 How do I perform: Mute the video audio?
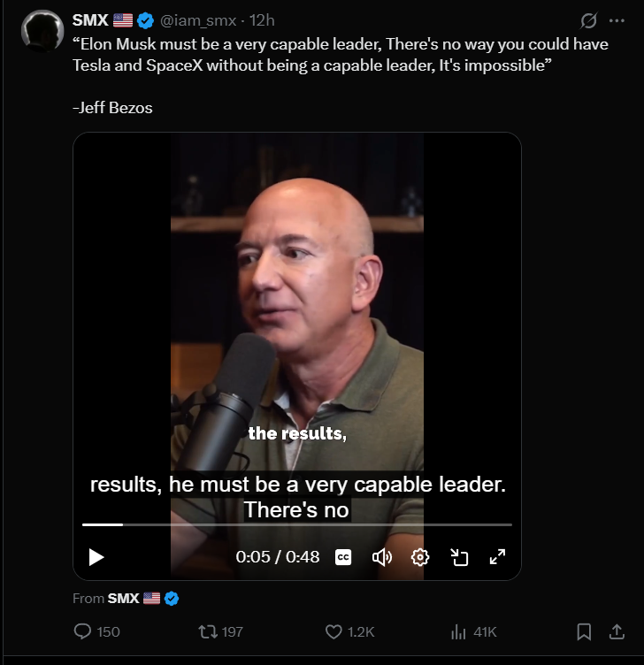(x=382, y=557)
